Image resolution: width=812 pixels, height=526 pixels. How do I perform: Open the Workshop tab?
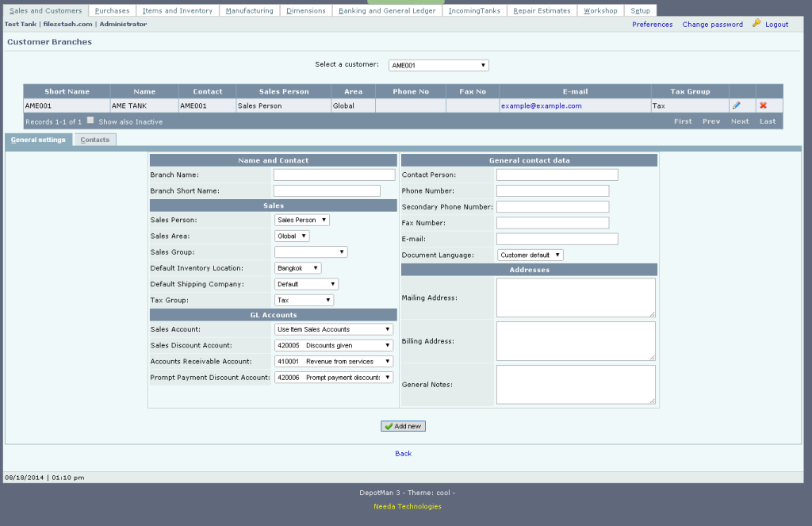pyautogui.click(x=601, y=10)
